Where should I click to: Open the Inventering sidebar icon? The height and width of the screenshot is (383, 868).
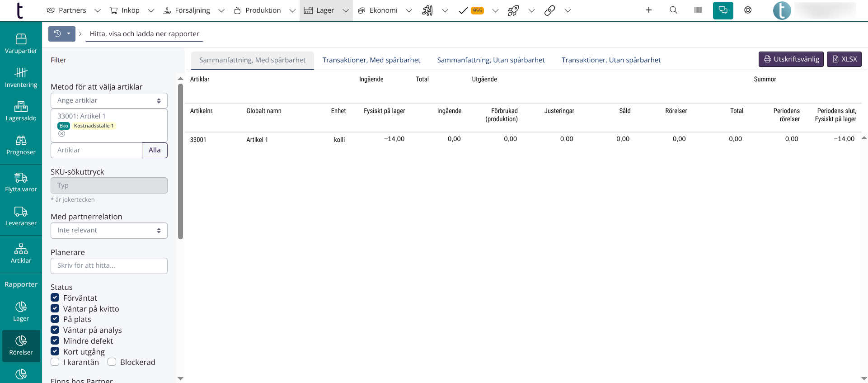pyautogui.click(x=21, y=77)
